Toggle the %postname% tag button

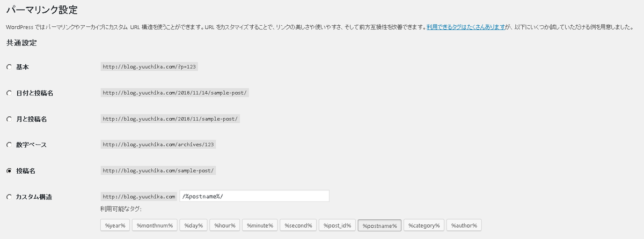379,226
